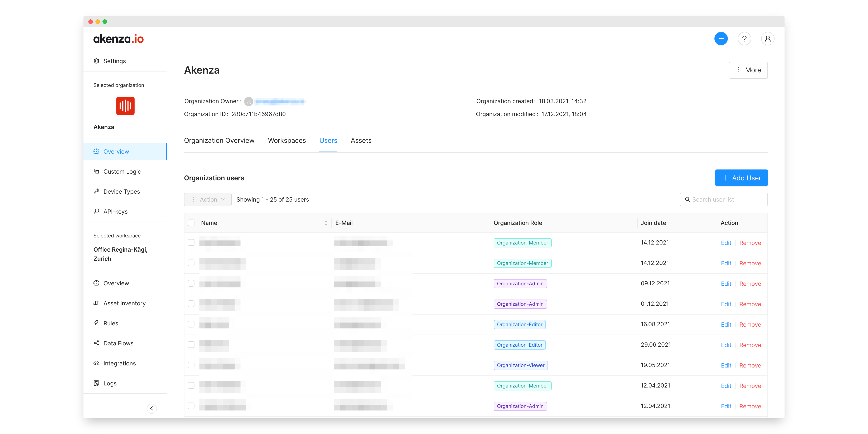Viewport: 868px width, 434px height.
Task: Edit the first user joined 14.12.2021
Action: tap(726, 243)
